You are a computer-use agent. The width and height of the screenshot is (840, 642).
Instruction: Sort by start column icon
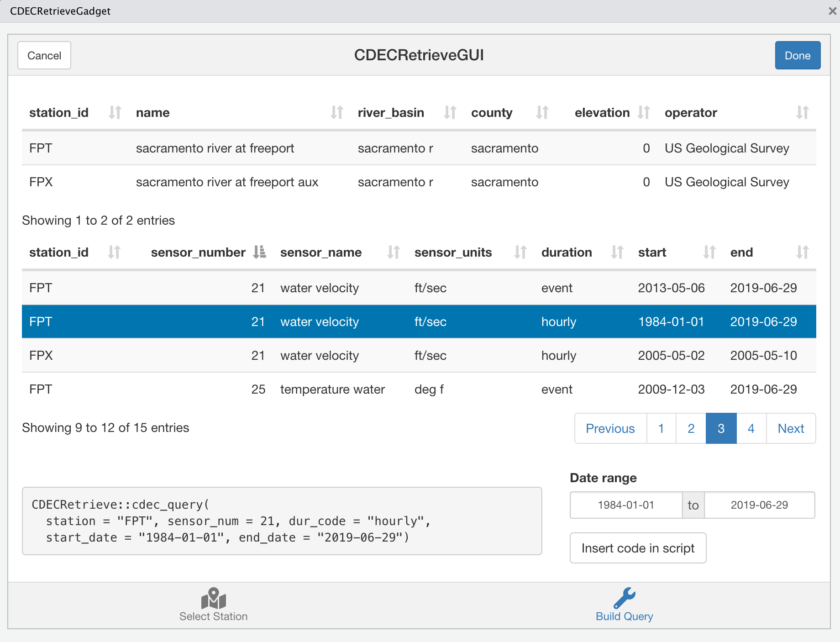point(709,252)
